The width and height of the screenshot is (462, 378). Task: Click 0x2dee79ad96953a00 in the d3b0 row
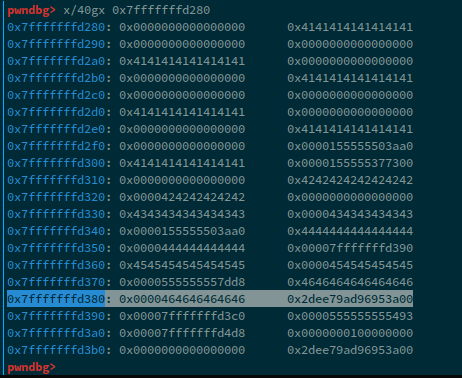pyautogui.click(x=350, y=350)
